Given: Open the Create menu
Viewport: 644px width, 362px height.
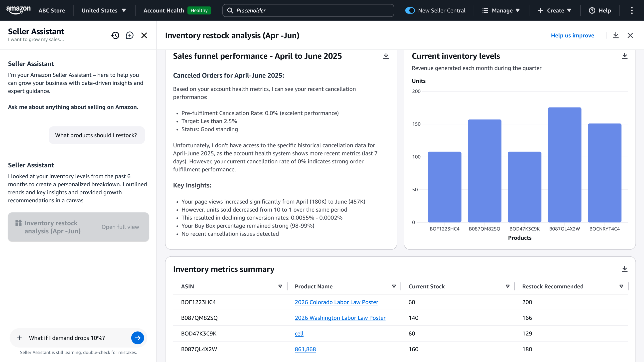Looking at the screenshot, I should coord(554,10).
